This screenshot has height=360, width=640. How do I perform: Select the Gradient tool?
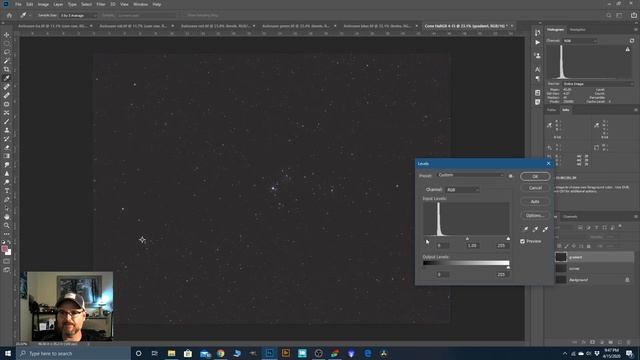point(7,156)
